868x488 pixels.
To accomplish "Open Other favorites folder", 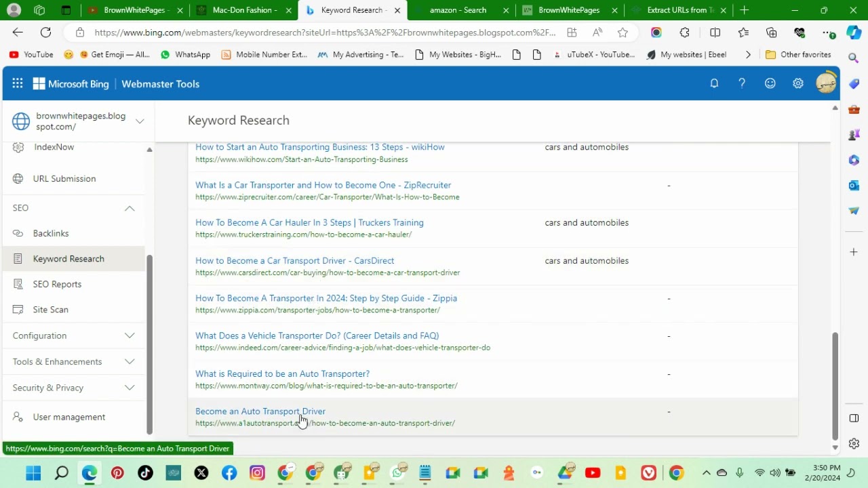I will point(798,55).
